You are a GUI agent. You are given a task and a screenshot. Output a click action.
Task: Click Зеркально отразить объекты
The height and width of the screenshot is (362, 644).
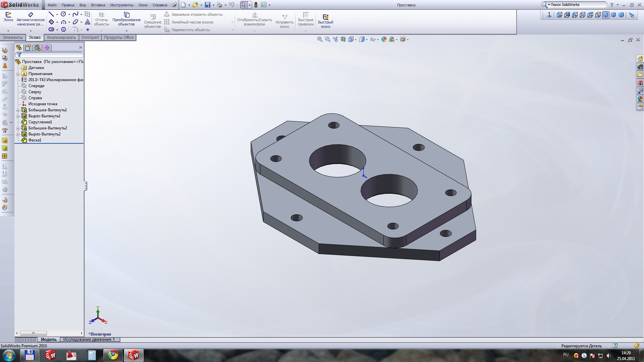pos(193,14)
